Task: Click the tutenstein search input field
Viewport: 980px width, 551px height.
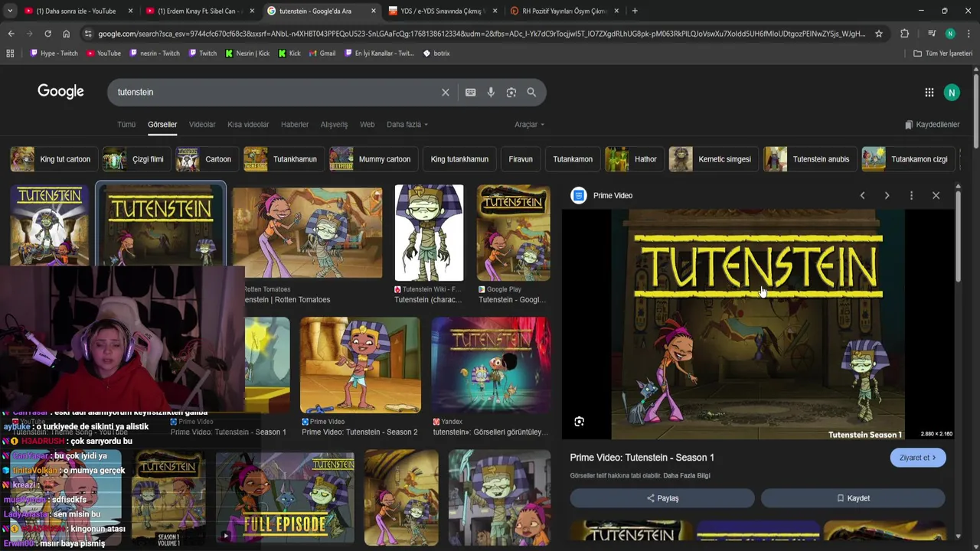Action: coord(276,92)
